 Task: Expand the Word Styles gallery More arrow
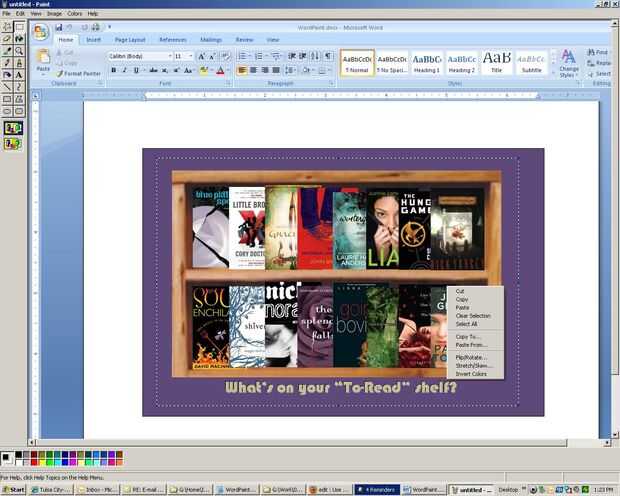(x=554, y=73)
